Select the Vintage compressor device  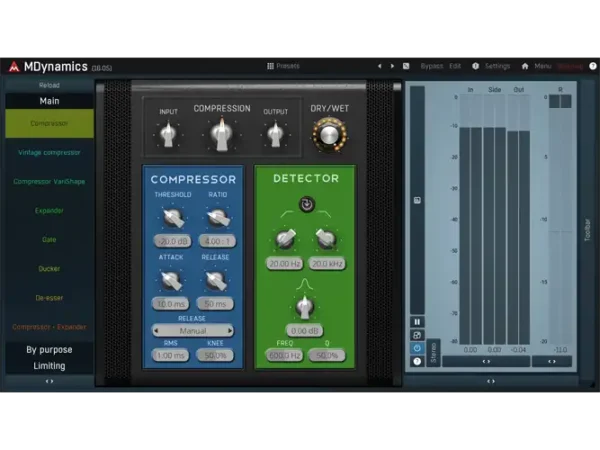click(49, 152)
